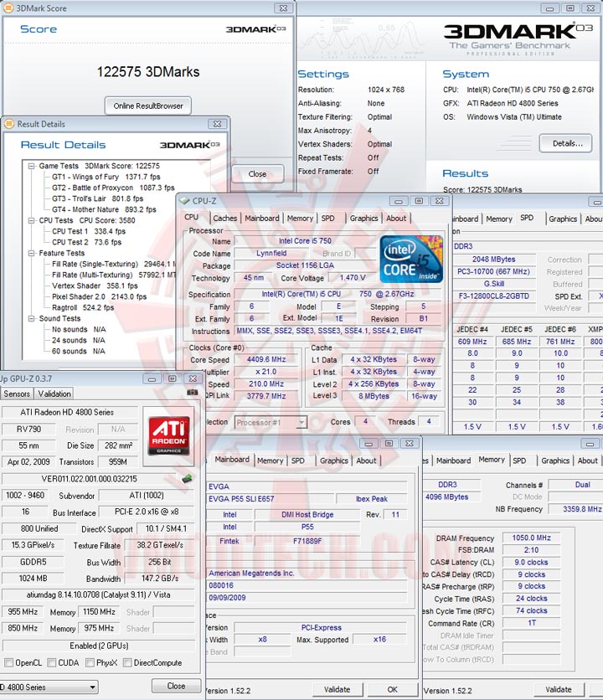
Task: Open the Sensors tab in GPU-Z
Action: (17, 394)
